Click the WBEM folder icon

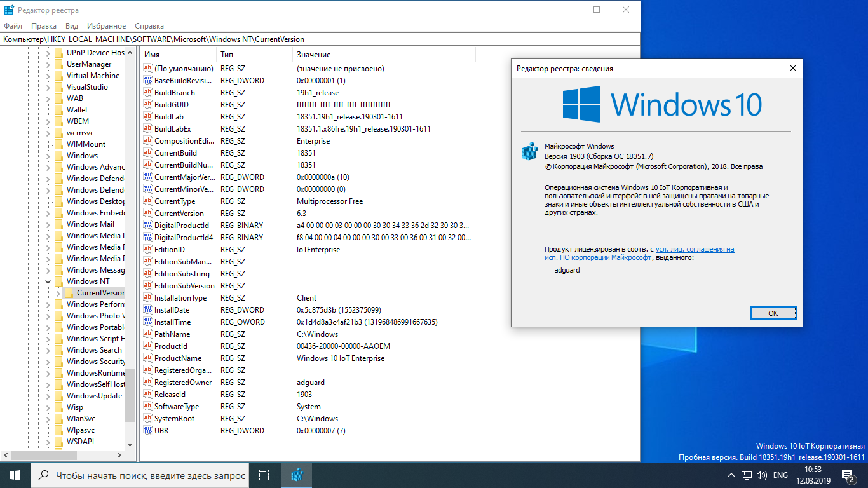coord(59,121)
